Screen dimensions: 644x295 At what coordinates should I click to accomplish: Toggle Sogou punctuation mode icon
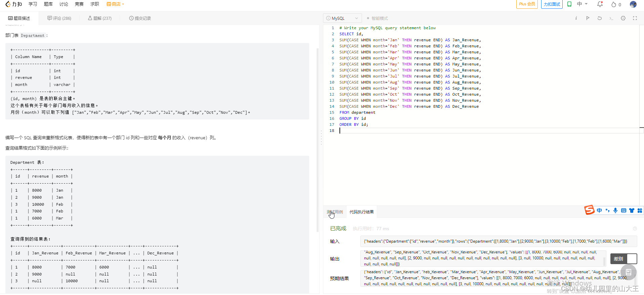(607, 210)
